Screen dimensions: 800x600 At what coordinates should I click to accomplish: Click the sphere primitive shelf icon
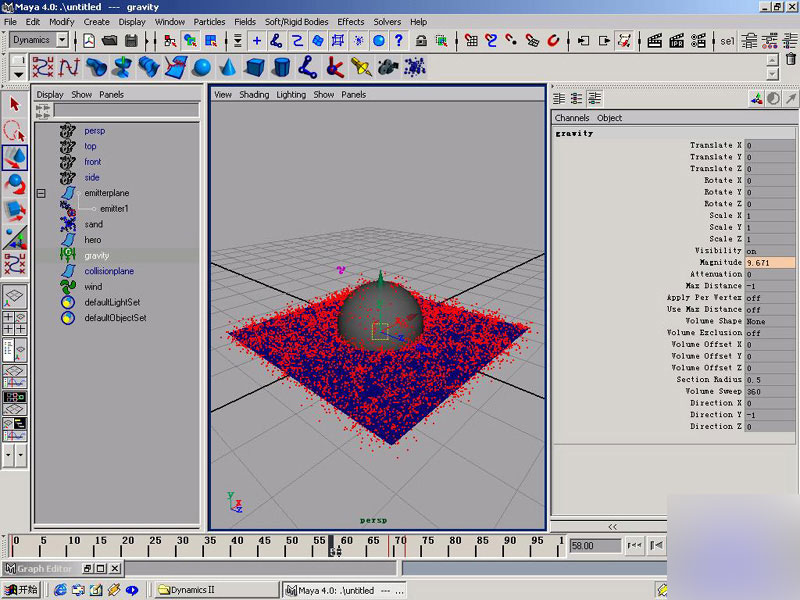coord(202,68)
